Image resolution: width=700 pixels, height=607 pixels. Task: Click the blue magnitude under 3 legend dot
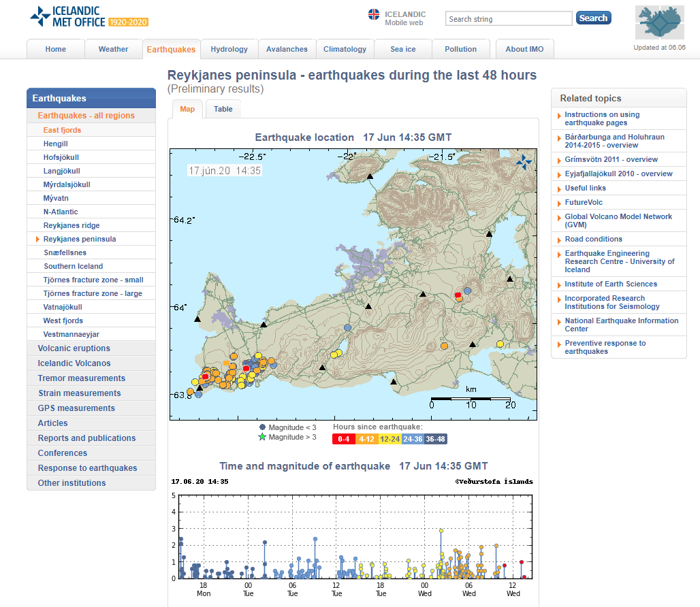coord(262,427)
